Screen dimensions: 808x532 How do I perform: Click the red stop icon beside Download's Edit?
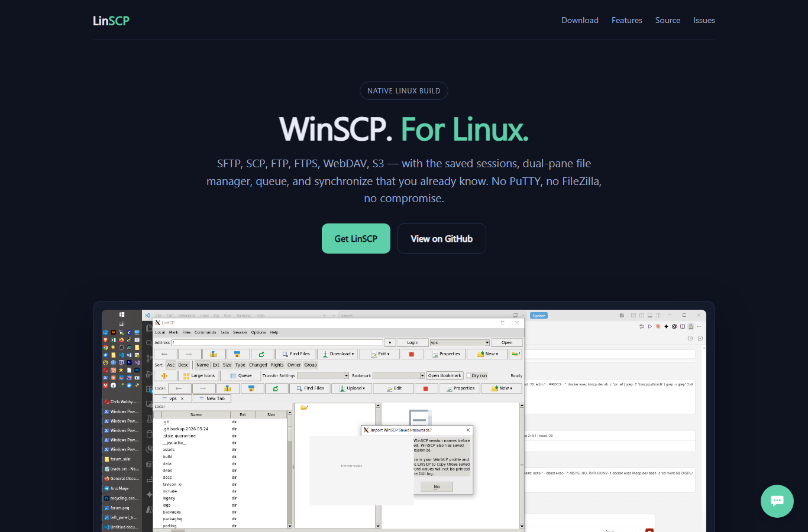pos(412,354)
